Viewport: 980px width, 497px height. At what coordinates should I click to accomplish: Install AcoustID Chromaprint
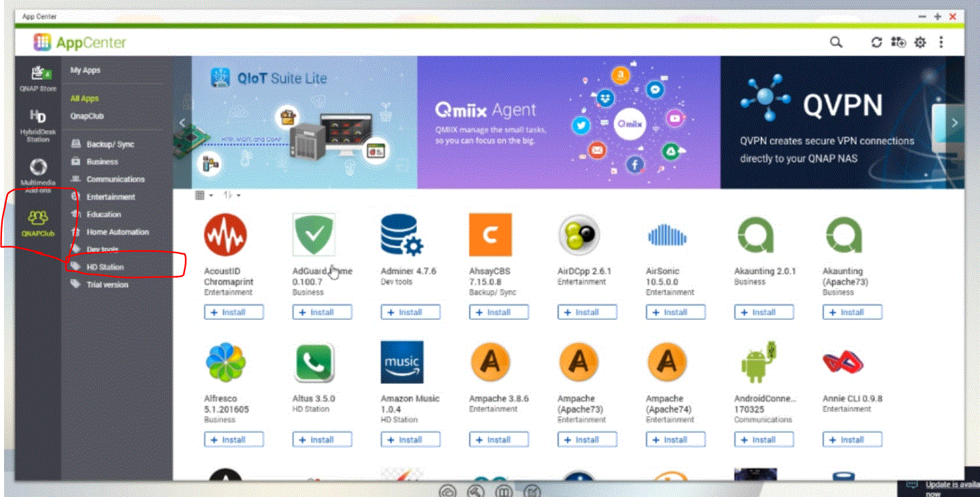click(233, 312)
